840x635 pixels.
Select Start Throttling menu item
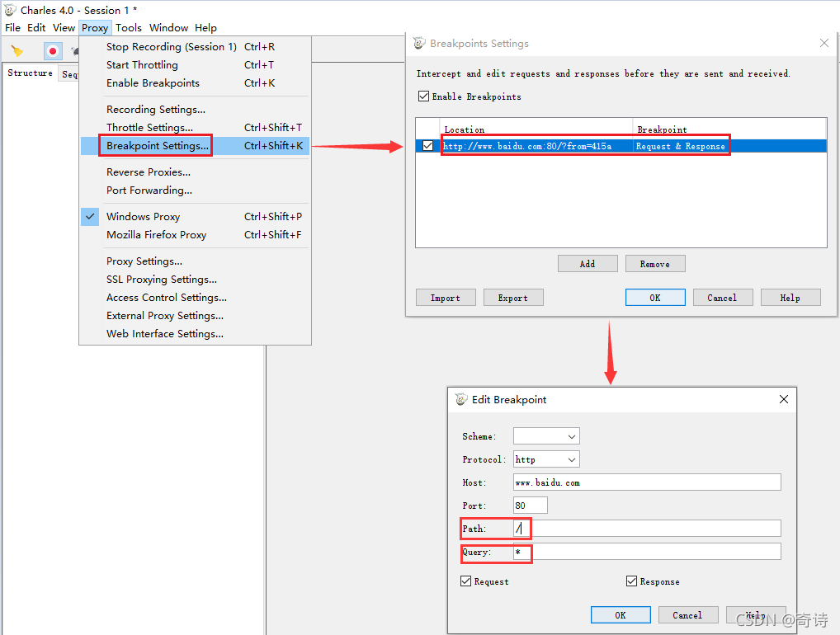[x=195, y=65]
